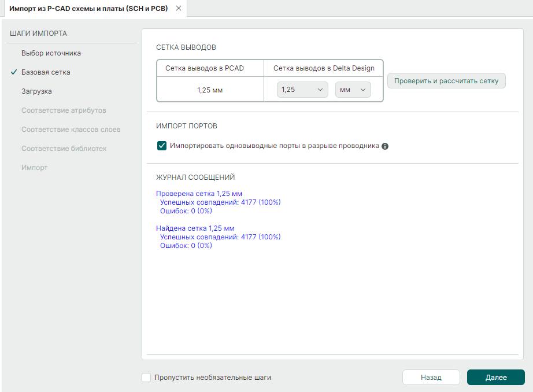Open the 'мм' units dropdown

pos(353,90)
